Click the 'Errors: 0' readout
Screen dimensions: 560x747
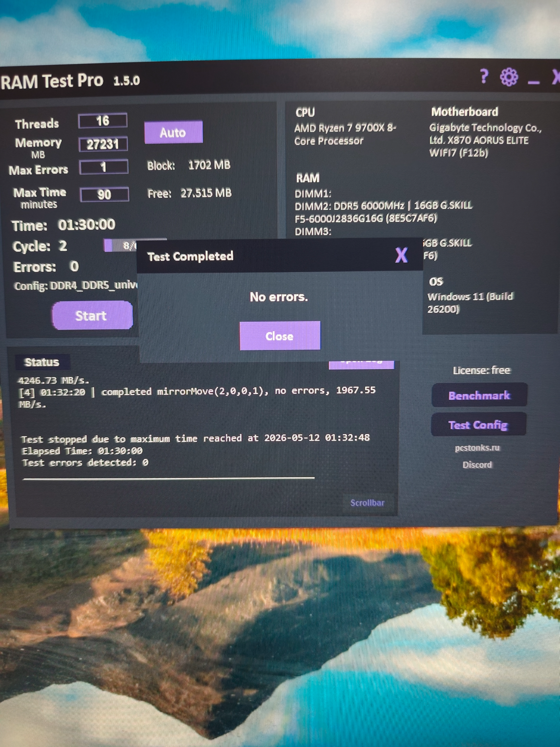point(46,267)
